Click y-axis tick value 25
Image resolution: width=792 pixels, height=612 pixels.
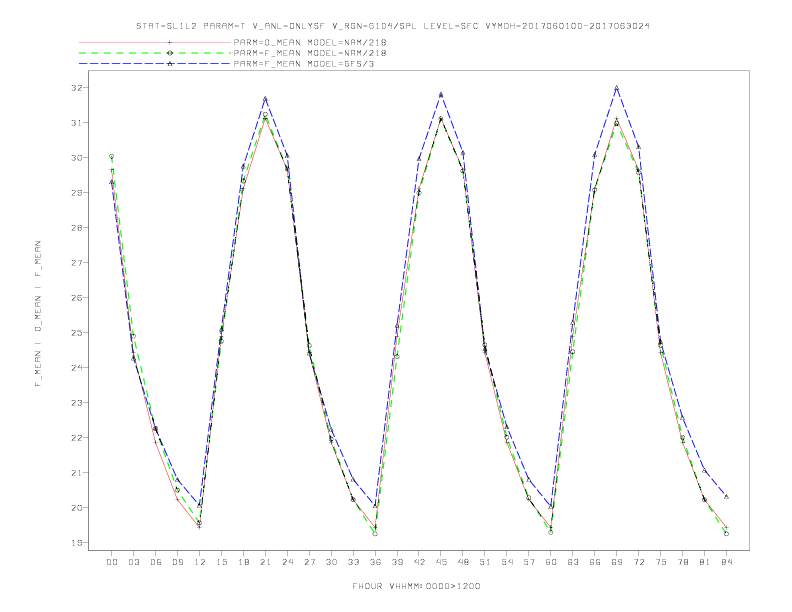77,333
